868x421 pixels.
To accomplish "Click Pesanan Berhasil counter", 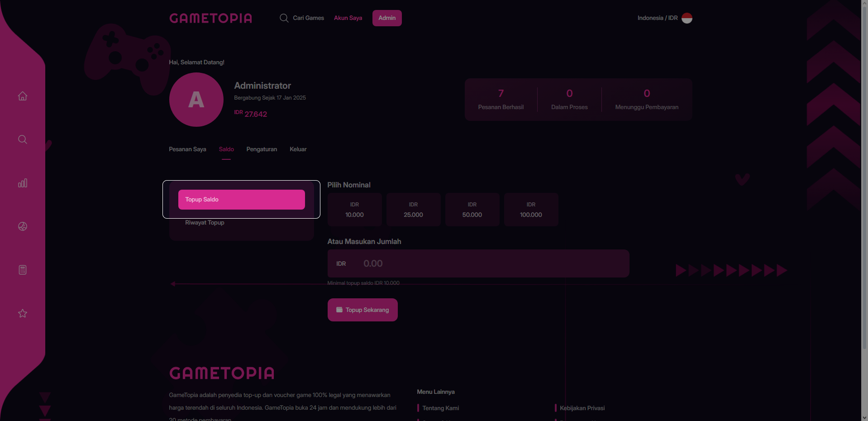I will tap(501, 100).
